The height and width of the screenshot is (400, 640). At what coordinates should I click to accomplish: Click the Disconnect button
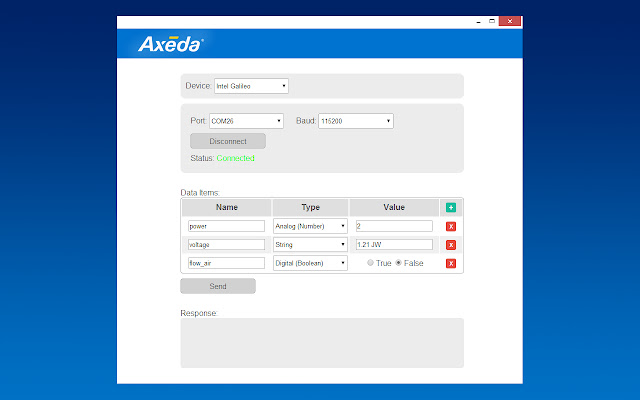tap(228, 141)
